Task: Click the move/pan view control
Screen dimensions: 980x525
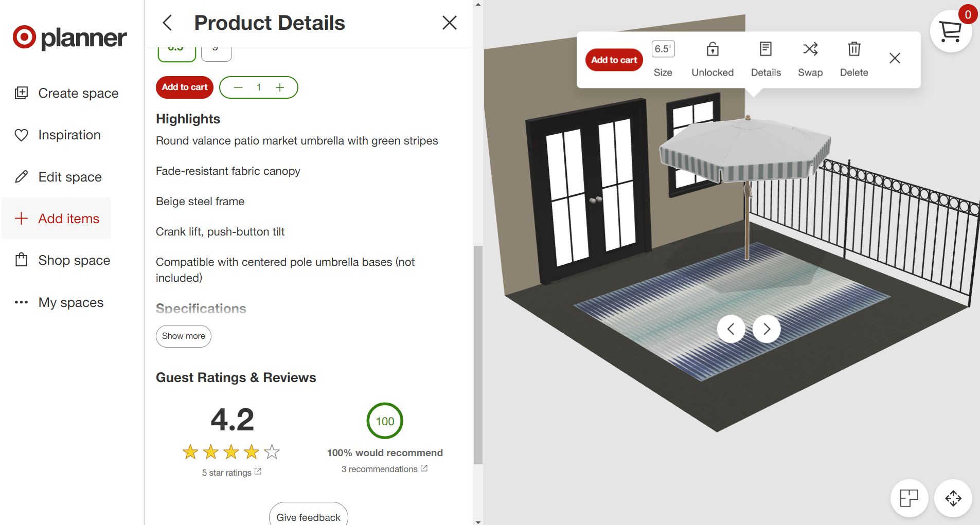Action: tap(953, 498)
